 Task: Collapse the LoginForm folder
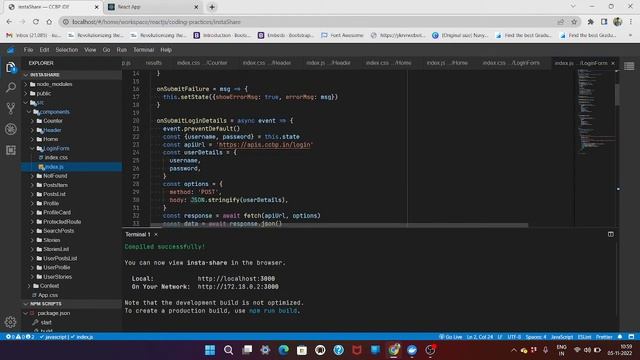pyautogui.click(x=33, y=149)
